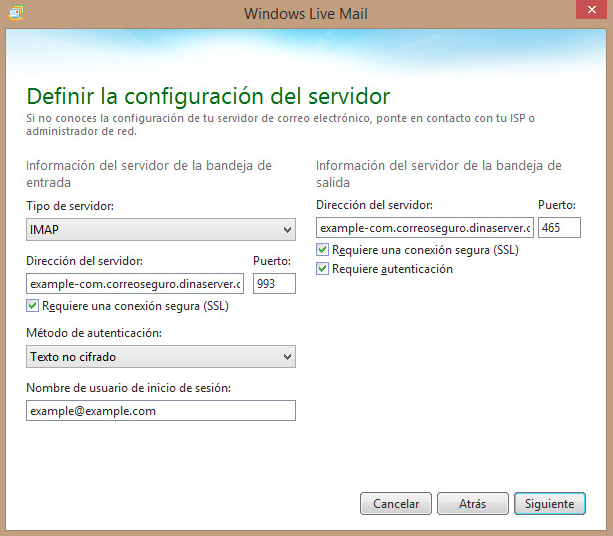Click the outgoing Dirección del servidor field
This screenshot has width=613, height=536.
point(425,228)
